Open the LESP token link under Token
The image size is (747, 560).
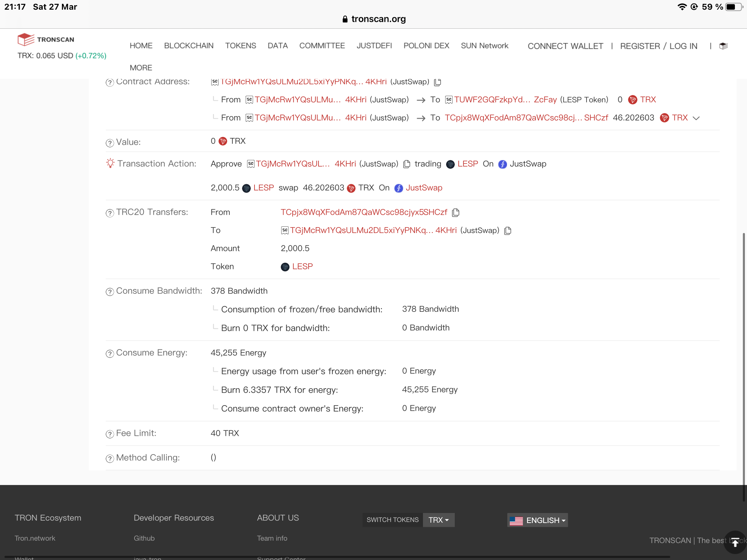coord(302,267)
